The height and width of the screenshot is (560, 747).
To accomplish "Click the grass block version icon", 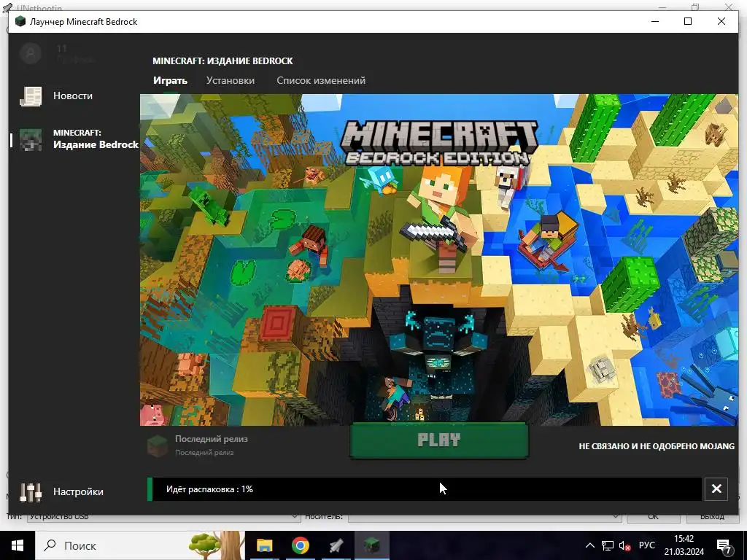I will tap(158, 446).
